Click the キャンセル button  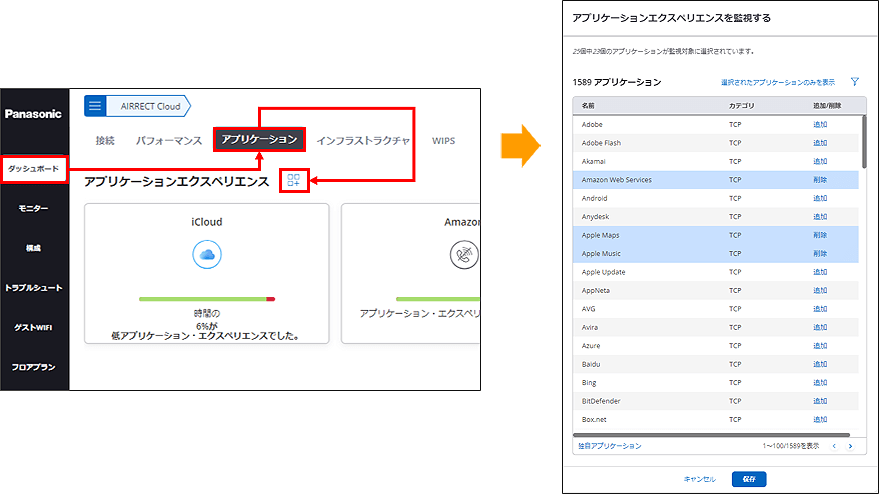(699, 479)
